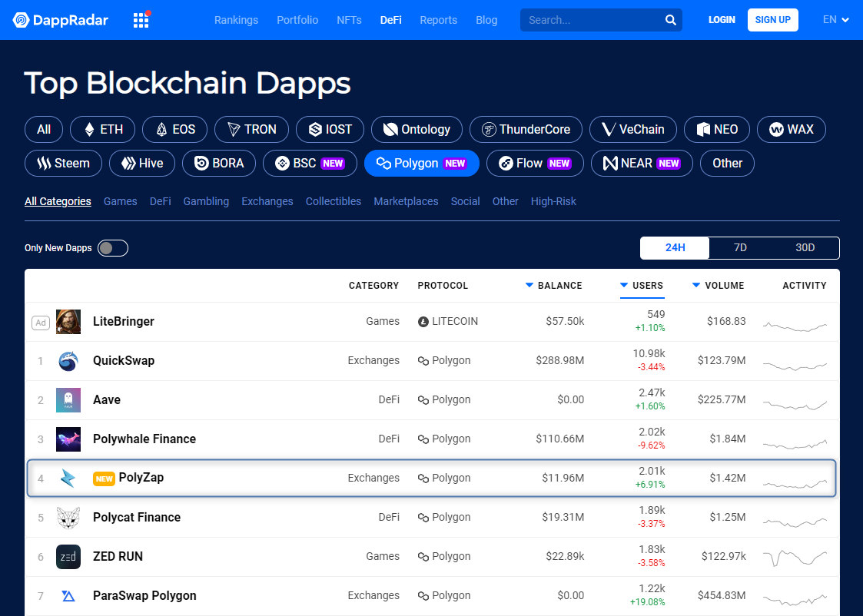This screenshot has width=863, height=616.
Task: Open the Polycat Finance cat icon
Action: point(68,518)
